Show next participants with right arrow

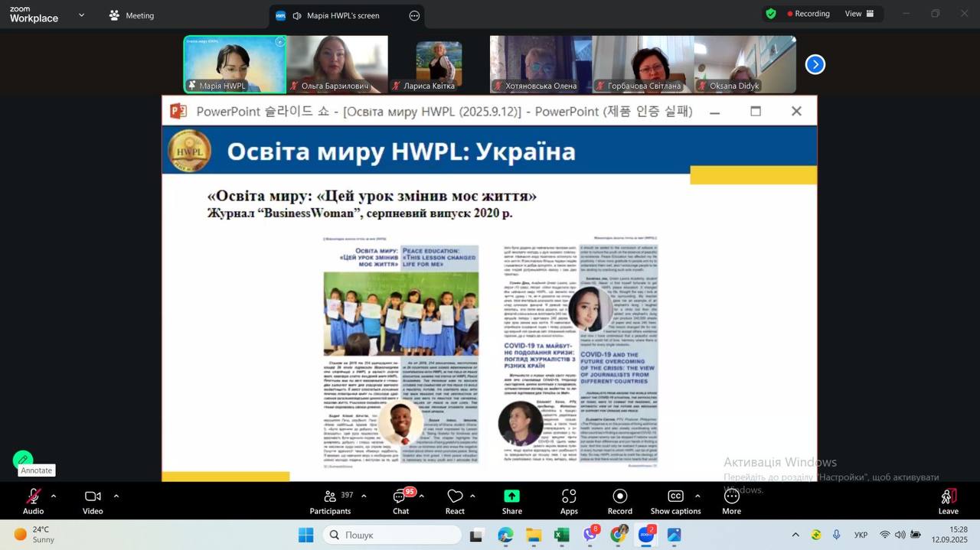[x=815, y=65]
